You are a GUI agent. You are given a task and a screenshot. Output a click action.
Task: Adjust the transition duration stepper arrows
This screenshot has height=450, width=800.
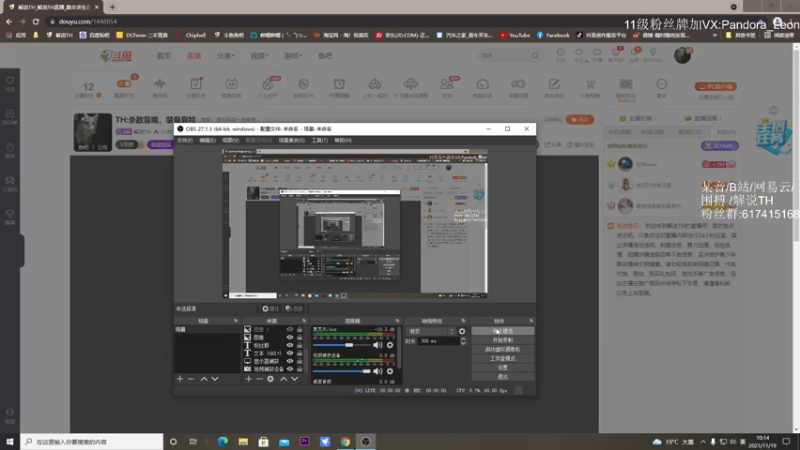pos(463,341)
